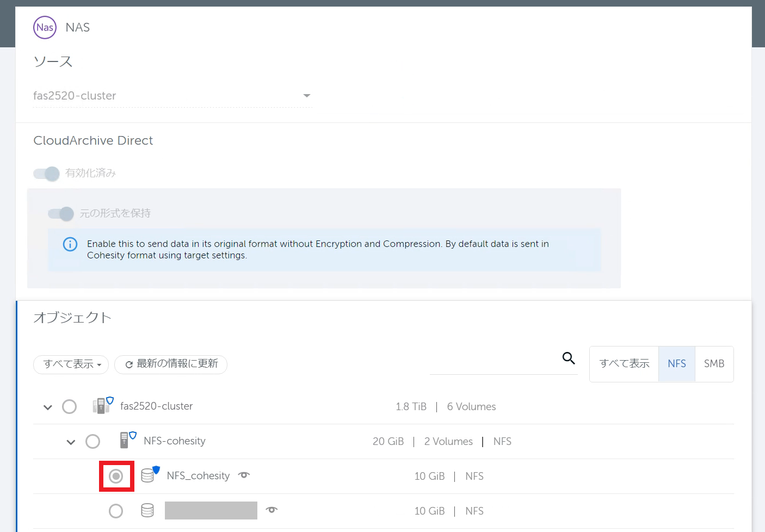Click the 20 GiB size value
The image size is (765, 532).
[x=388, y=442]
